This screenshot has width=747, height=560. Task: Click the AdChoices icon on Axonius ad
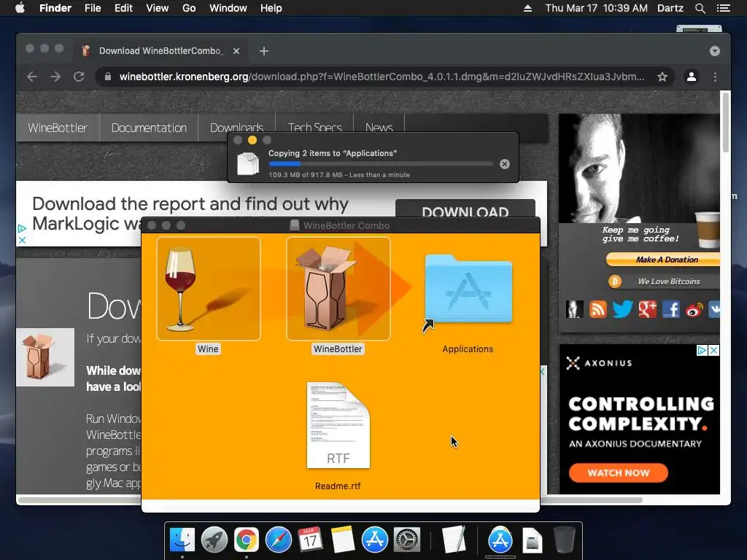(x=702, y=351)
